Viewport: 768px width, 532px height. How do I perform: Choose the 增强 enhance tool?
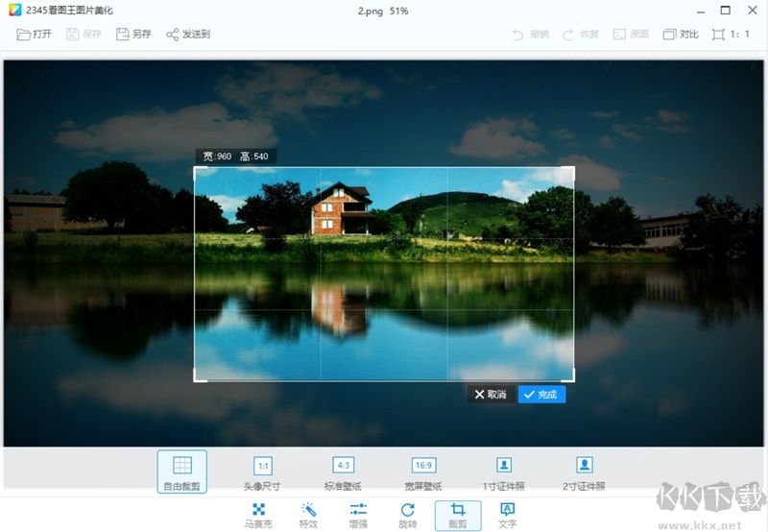[358, 514]
